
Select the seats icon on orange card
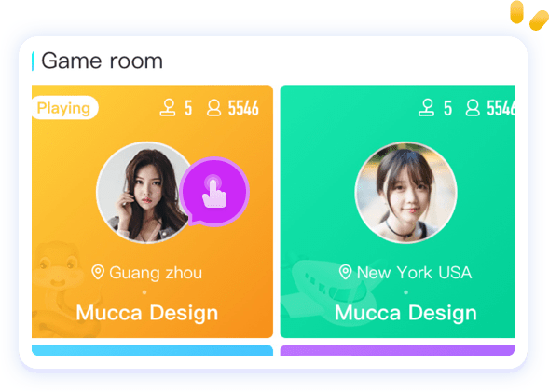point(168,108)
